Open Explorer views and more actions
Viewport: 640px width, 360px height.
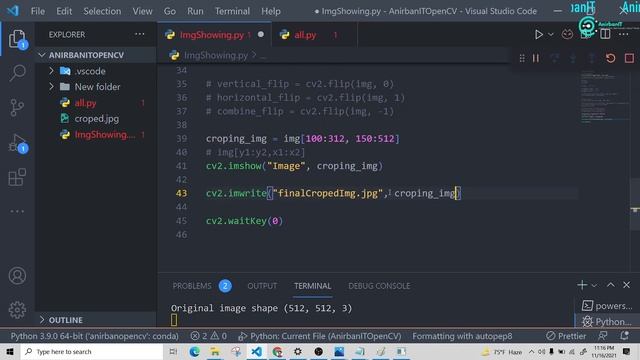pos(140,34)
